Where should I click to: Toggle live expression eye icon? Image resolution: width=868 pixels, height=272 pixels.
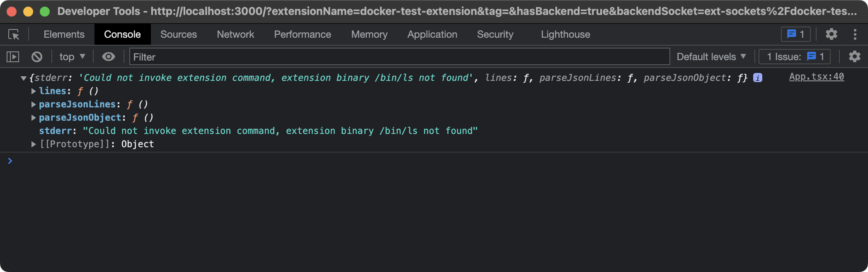pos(109,57)
